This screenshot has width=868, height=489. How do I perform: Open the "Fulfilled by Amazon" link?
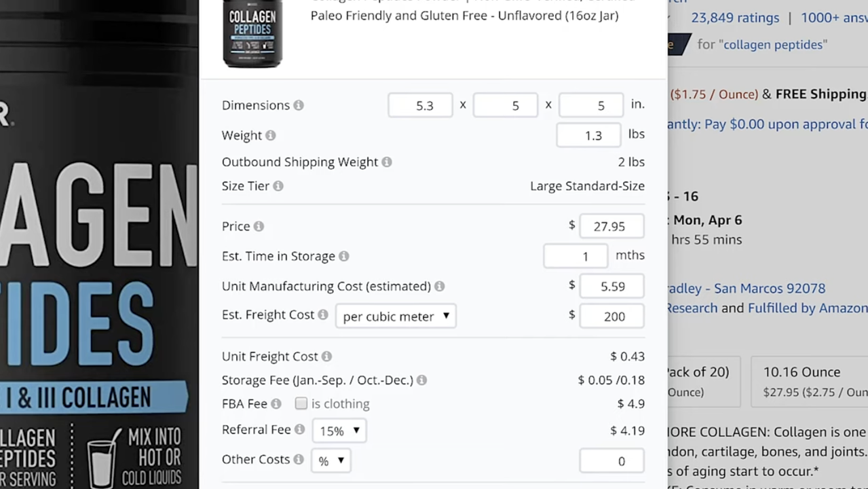(x=808, y=308)
